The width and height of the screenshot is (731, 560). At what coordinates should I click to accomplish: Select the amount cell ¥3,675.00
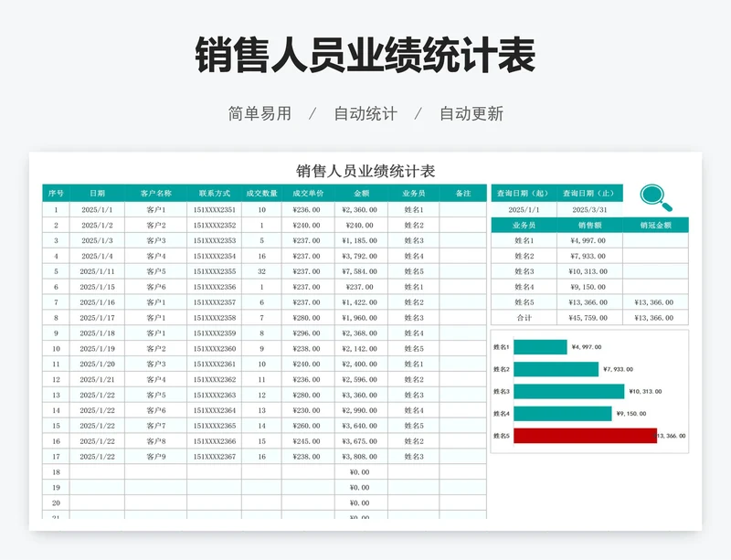tap(361, 441)
